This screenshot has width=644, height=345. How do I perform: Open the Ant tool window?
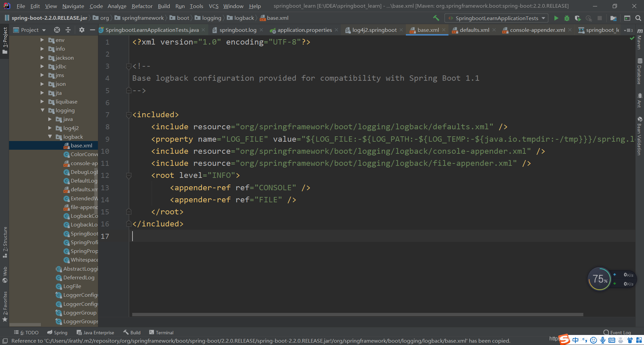pos(640,100)
